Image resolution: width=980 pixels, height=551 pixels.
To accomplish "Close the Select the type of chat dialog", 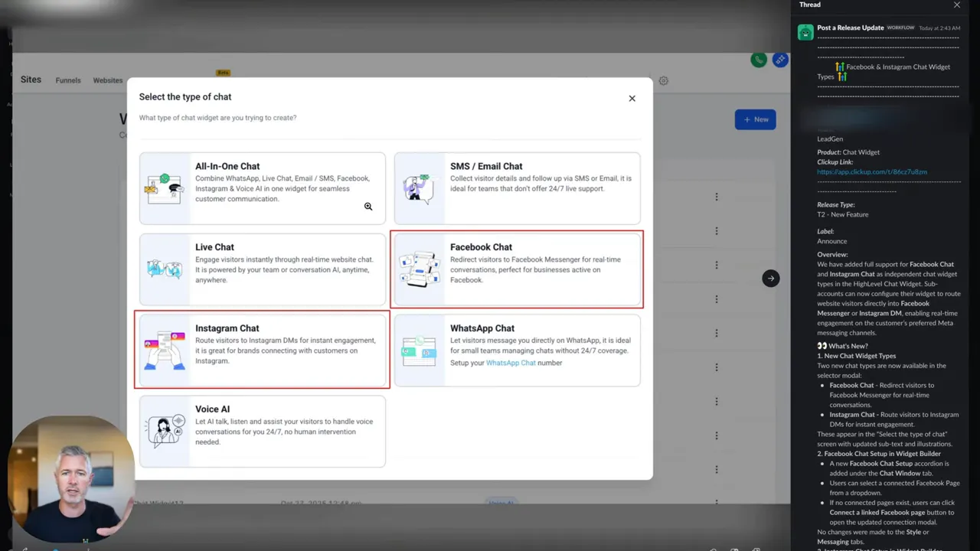I will [x=632, y=99].
